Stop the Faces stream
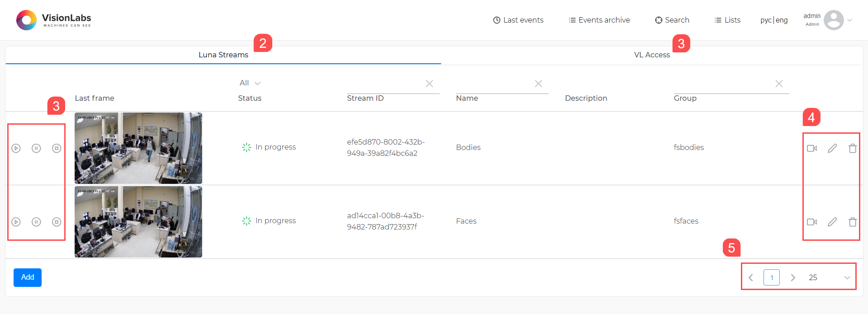 coord(57,222)
